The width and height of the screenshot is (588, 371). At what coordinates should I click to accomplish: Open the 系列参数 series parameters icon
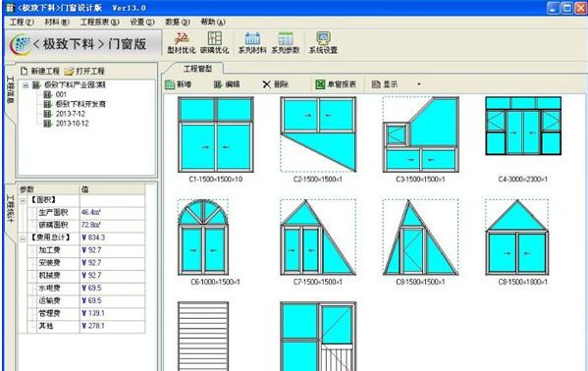[286, 42]
